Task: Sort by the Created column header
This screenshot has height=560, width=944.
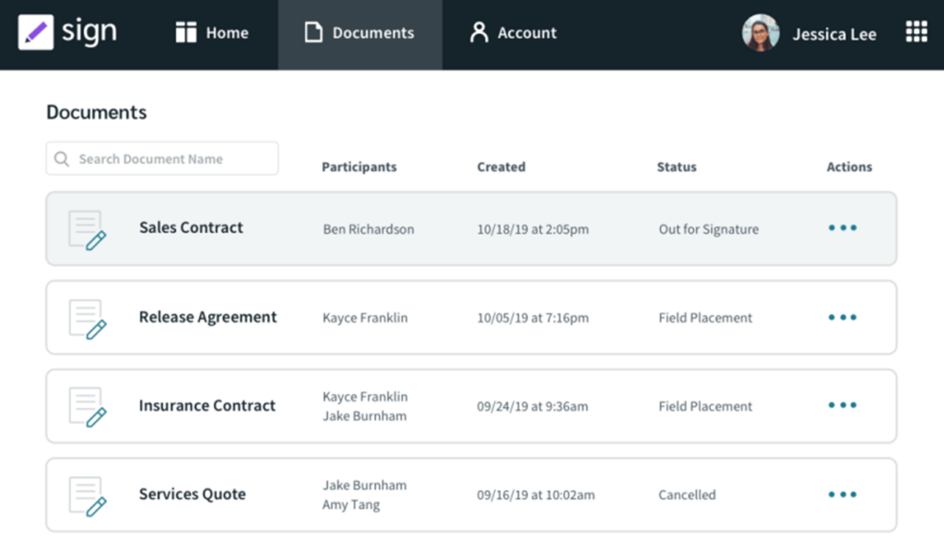Action: [x=501, y=167]
